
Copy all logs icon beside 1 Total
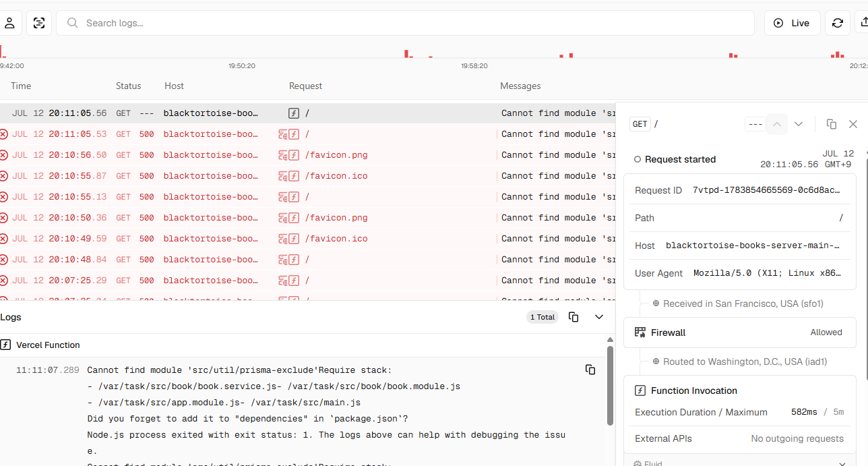tap(573, 317)
